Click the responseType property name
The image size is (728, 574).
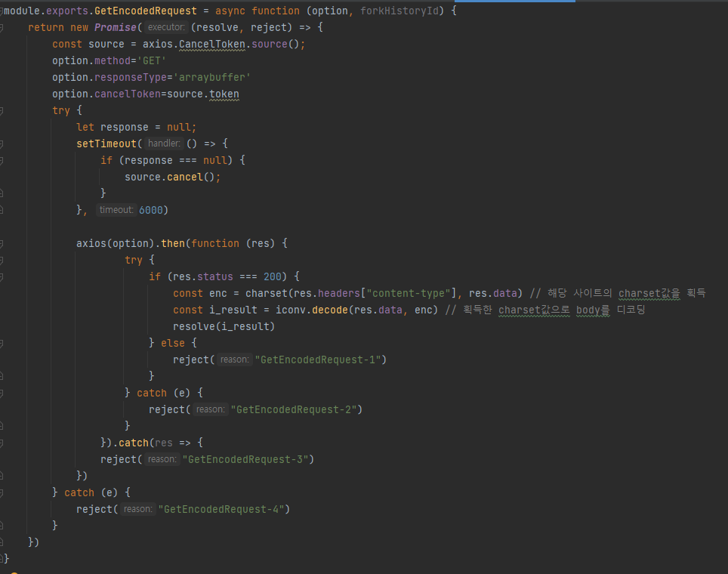131,77
